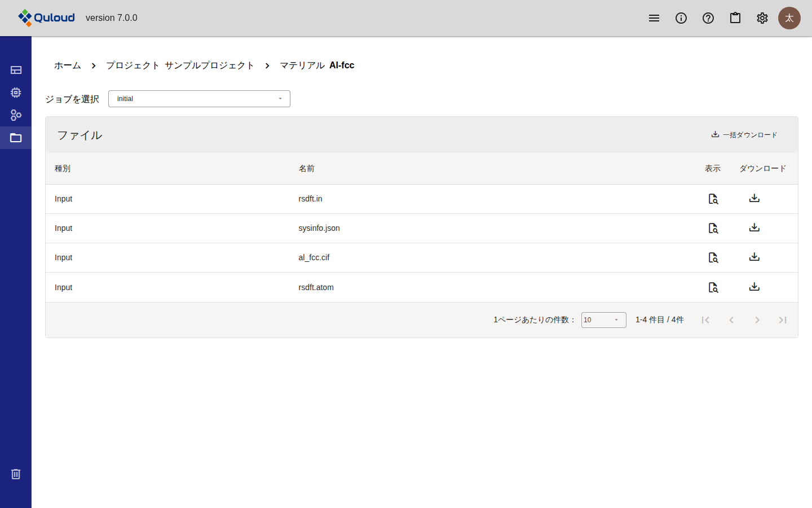Select the al_fcc.cif file name

(314, 257)
